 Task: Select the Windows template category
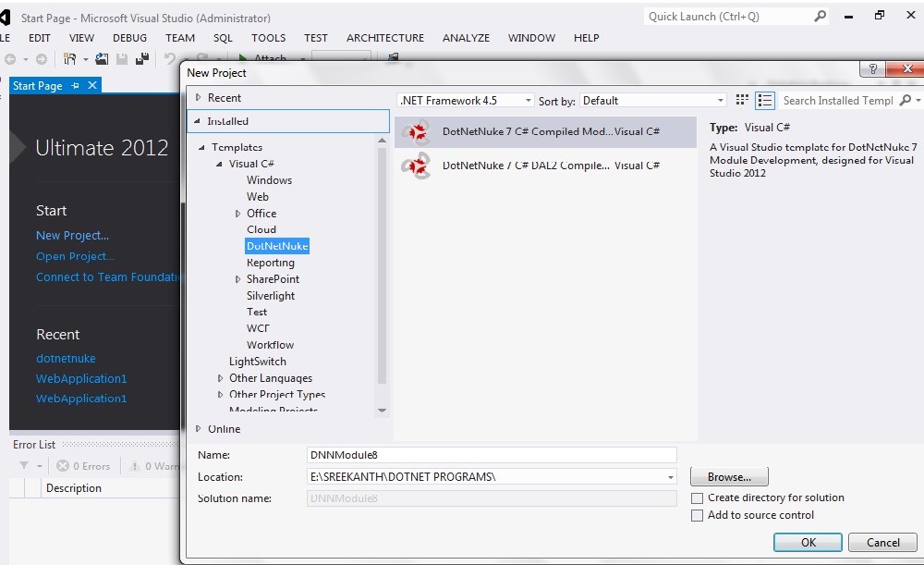coord(269,180)
